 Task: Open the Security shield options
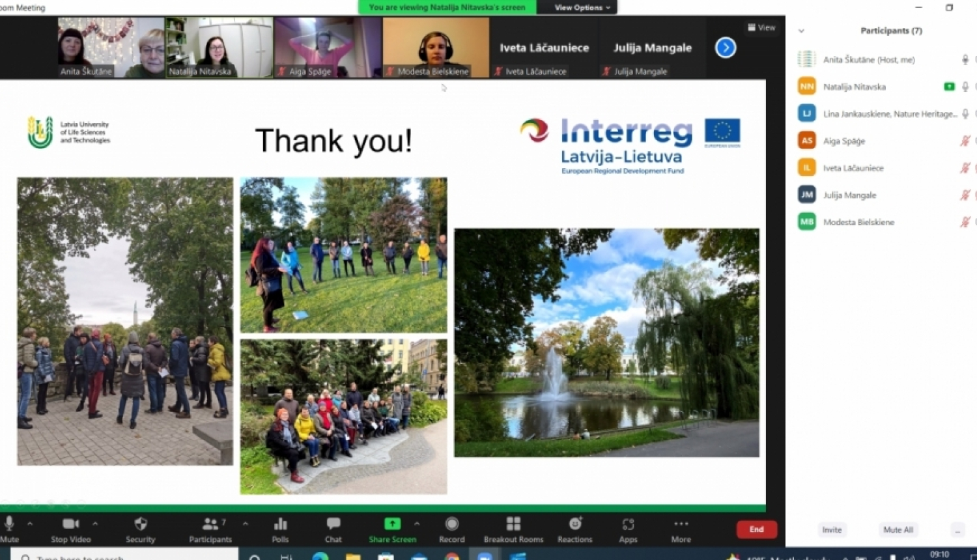140,529
